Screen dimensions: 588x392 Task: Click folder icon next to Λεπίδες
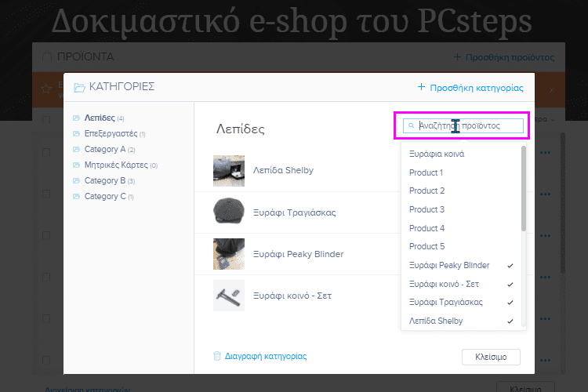click(x=77, y=118)
